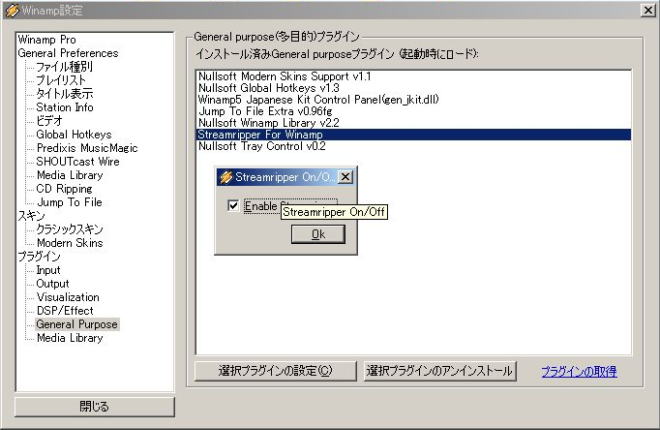Select Streamripper For Winamp plugin row
This screenshot has width=660, height=430.
414,135
